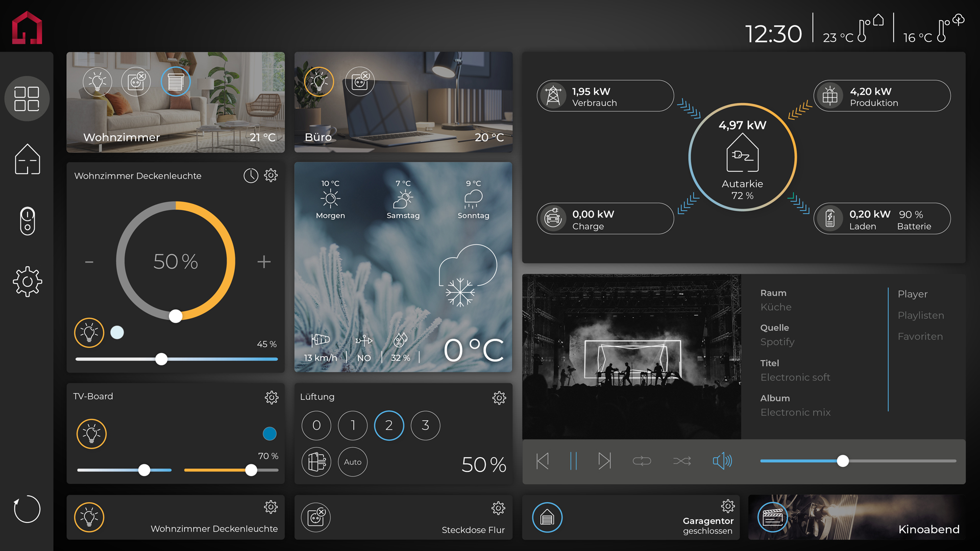The width and height of the screenshot is (980, 551).
Task: Toggle the TV-Board light bulb
Action: click(x=91, y=434)
